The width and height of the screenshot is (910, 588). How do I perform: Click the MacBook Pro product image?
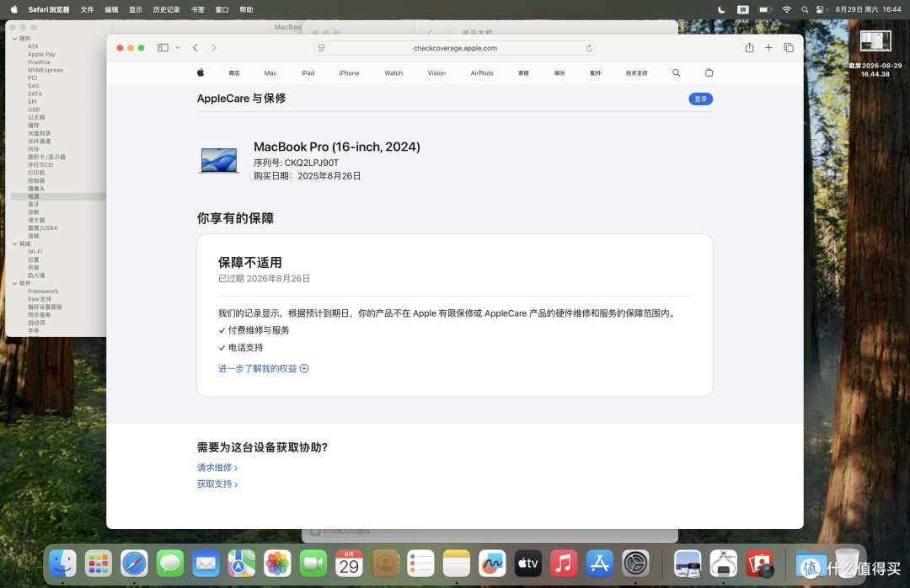[x=219, y=161]
